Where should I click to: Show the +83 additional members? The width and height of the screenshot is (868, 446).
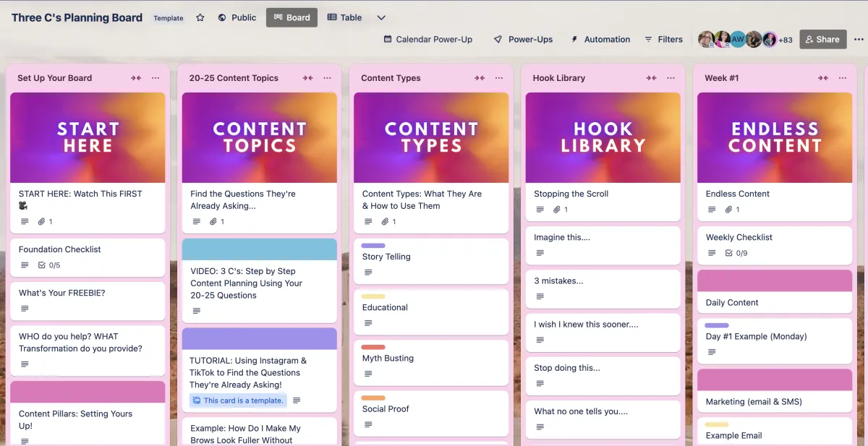point(786,40)
